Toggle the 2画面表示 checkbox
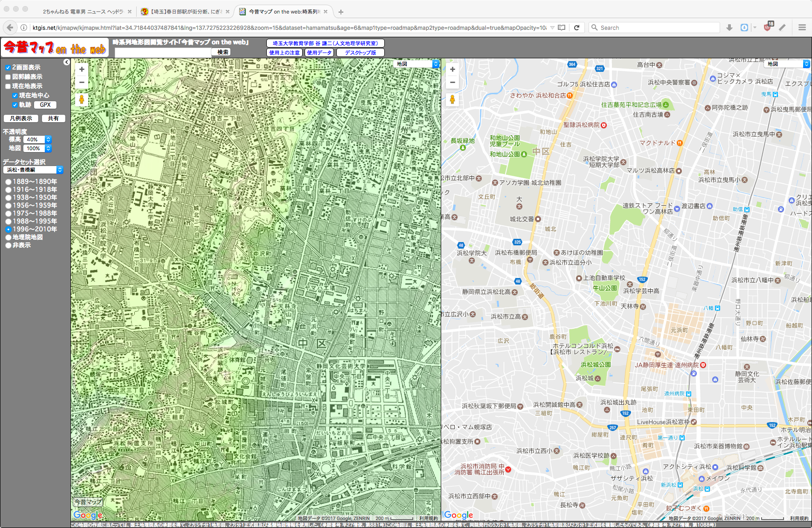 [8, 68]
